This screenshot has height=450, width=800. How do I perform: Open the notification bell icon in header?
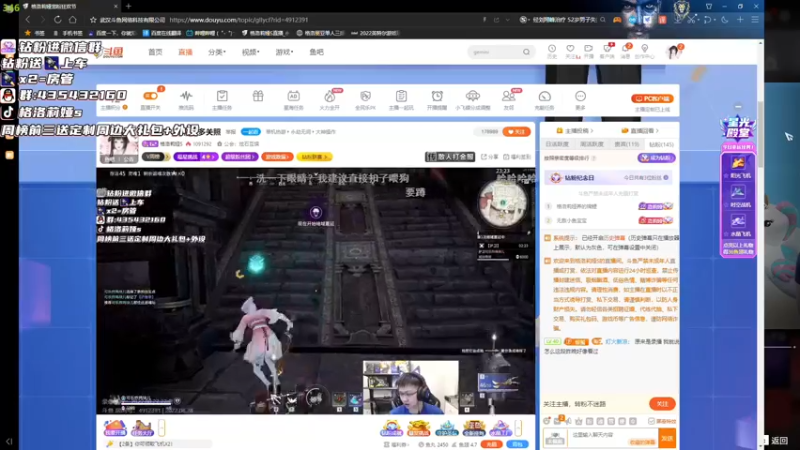[626, 49]
